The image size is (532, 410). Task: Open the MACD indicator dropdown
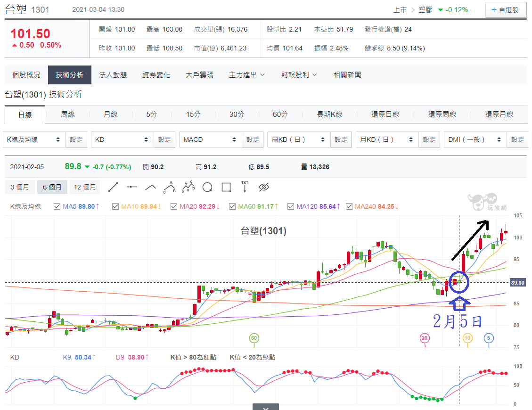(210, 139)
